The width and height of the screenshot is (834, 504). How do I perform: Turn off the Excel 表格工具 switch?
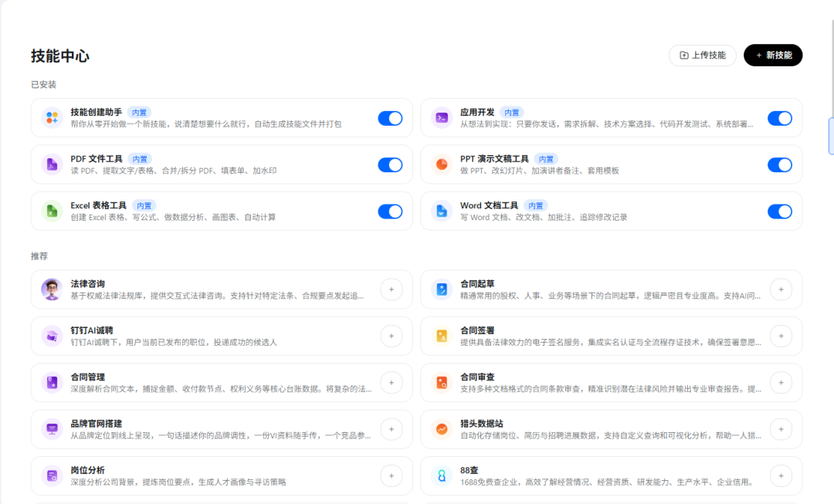point(391,211)
